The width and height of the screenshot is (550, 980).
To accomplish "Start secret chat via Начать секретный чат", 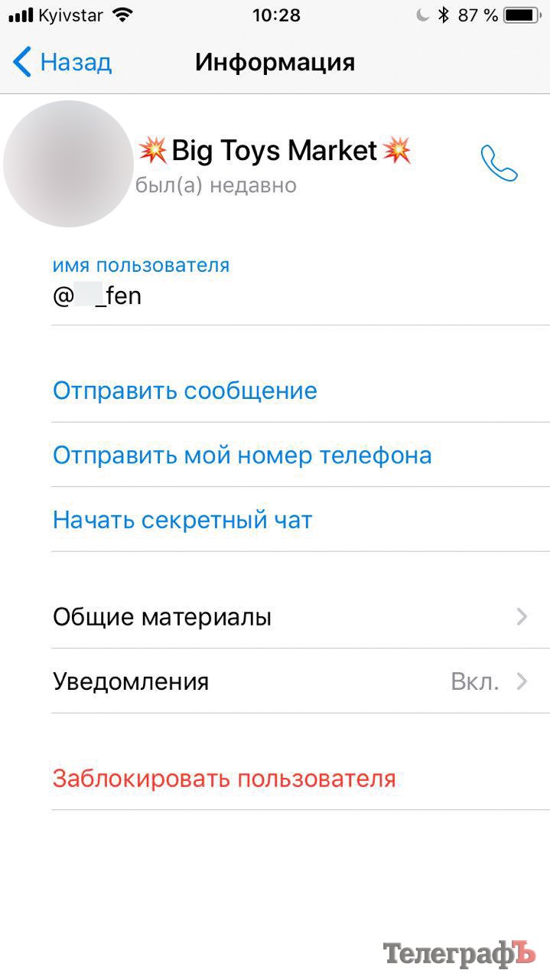I will [183, 521].
